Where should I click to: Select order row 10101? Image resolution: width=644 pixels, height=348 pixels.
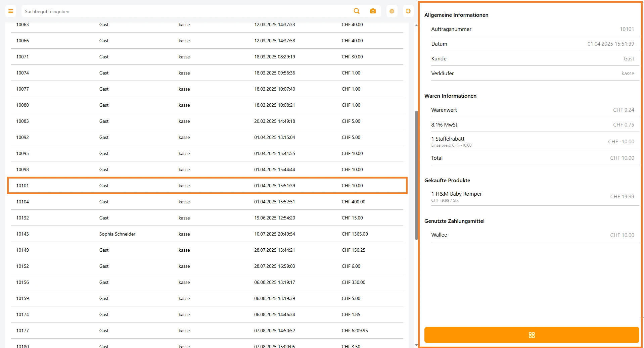coord(207,186)
